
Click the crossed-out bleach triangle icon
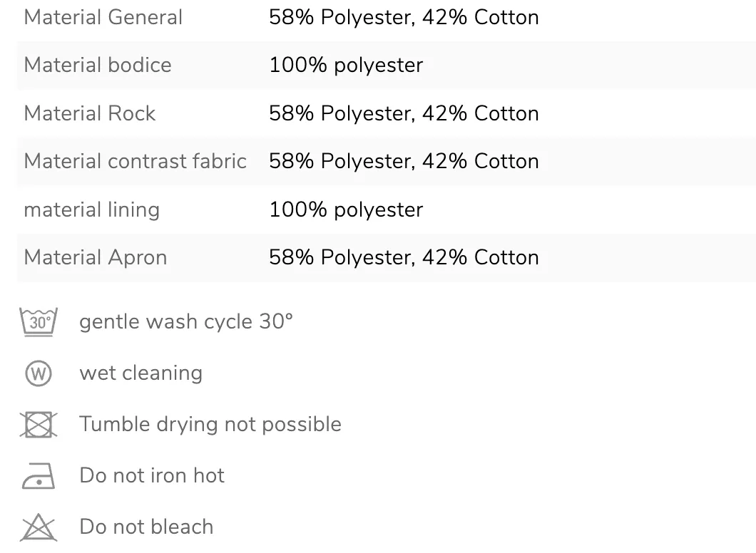[x=39, y=527]
